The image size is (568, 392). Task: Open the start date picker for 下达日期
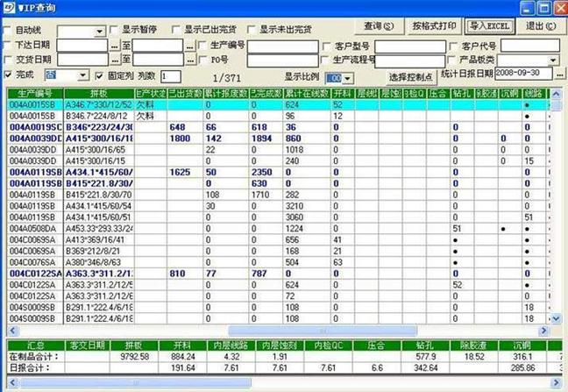(114, 46)
